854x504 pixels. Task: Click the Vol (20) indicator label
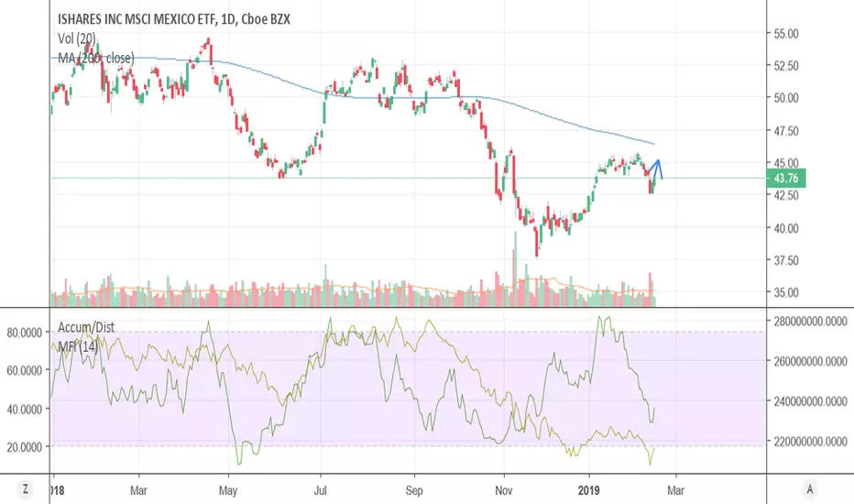click(77, 38)
